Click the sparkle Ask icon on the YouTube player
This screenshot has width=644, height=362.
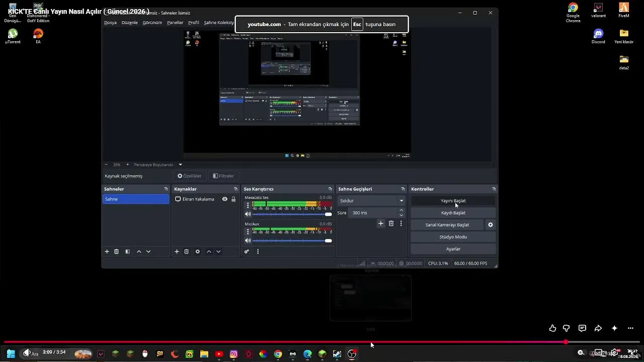point(614,328)
